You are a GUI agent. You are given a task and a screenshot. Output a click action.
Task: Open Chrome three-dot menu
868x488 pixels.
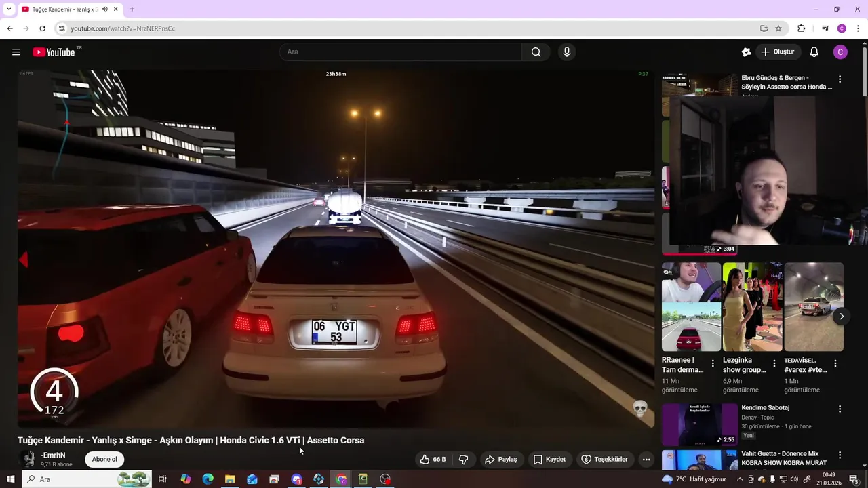click(x=858, y=28)
